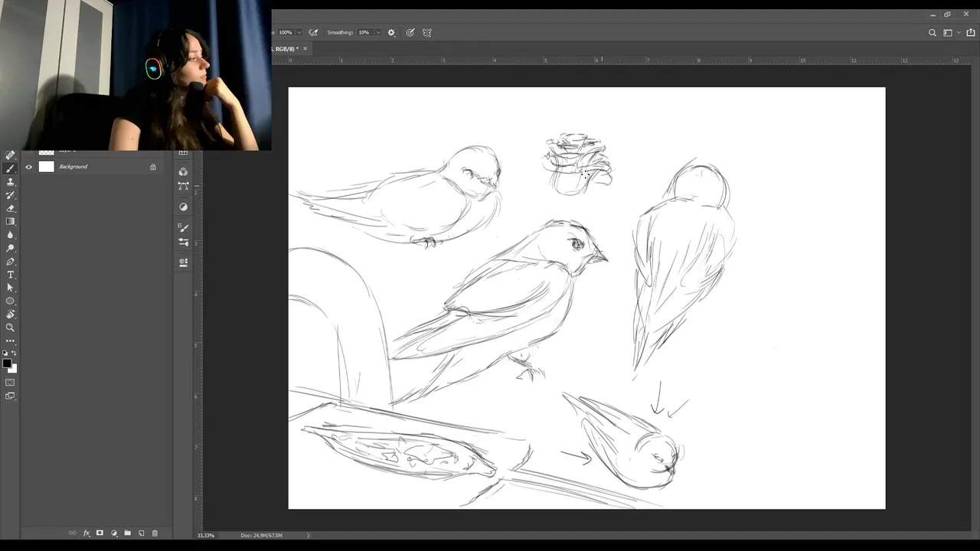Viewport: 980px width, 551px height.
Task: Select the Path Selection tool
Action: click(10, 288)
